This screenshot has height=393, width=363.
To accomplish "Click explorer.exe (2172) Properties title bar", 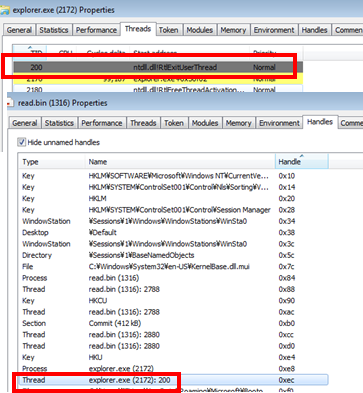I will pos(181,10).
